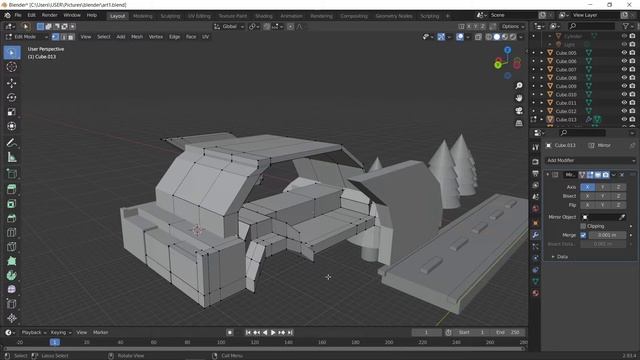Activate the Select Box tool
The image size is (640, 360).
pyautogui.click(x=11, y=52)
